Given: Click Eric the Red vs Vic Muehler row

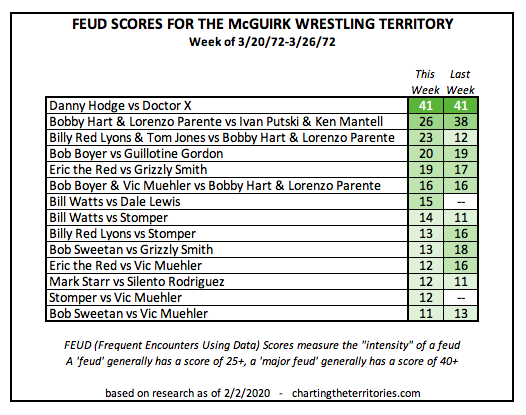Looking at the screenshot, I should tap(262, 266).
